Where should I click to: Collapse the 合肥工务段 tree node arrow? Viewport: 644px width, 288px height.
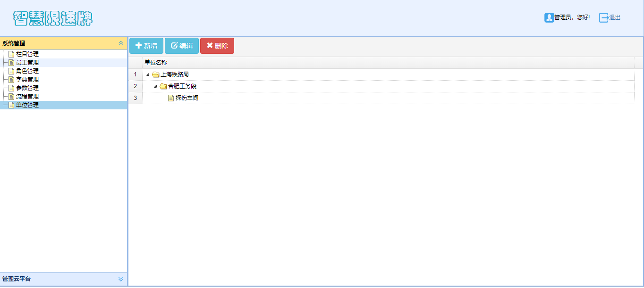coord(155,86)
